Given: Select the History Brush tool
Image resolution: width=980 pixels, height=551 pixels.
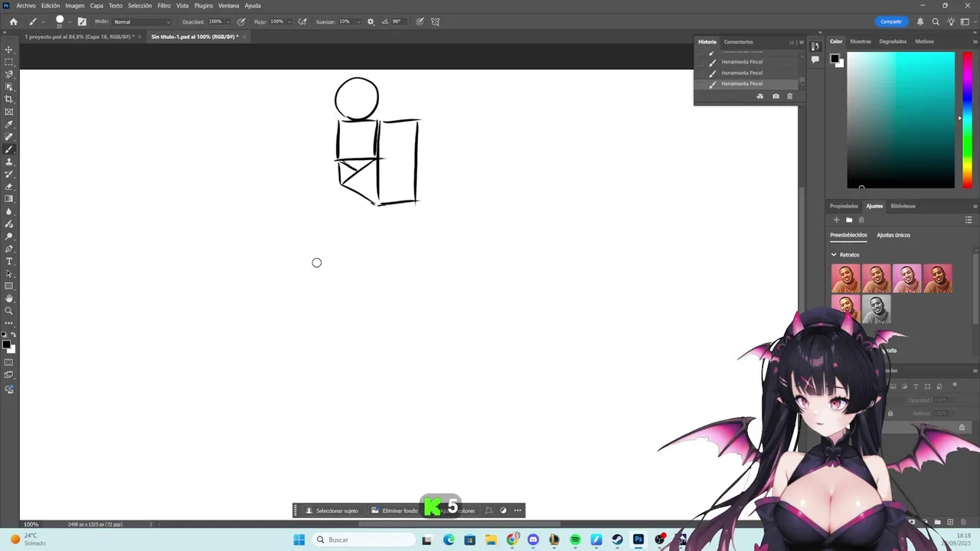Looking at the screenshot, I should (9, 174).
